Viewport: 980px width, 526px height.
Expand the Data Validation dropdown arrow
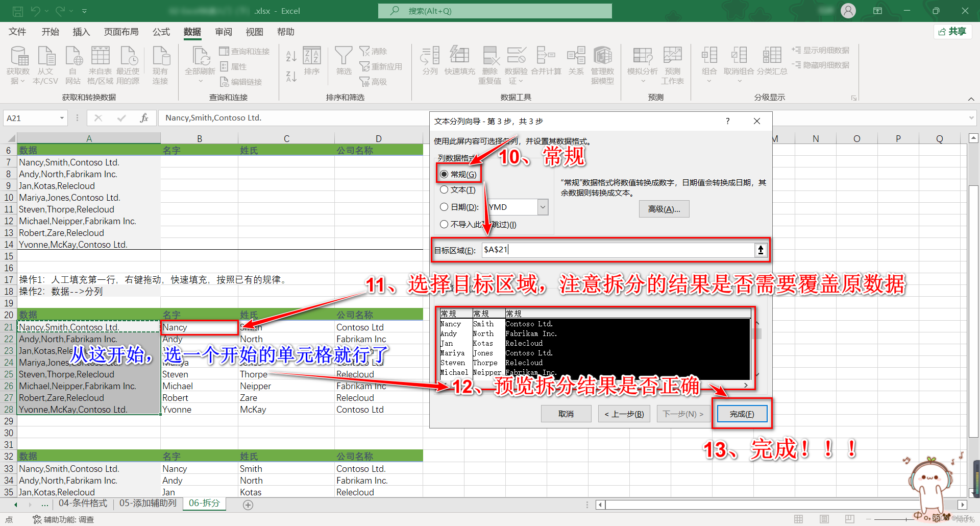point(521,81)
